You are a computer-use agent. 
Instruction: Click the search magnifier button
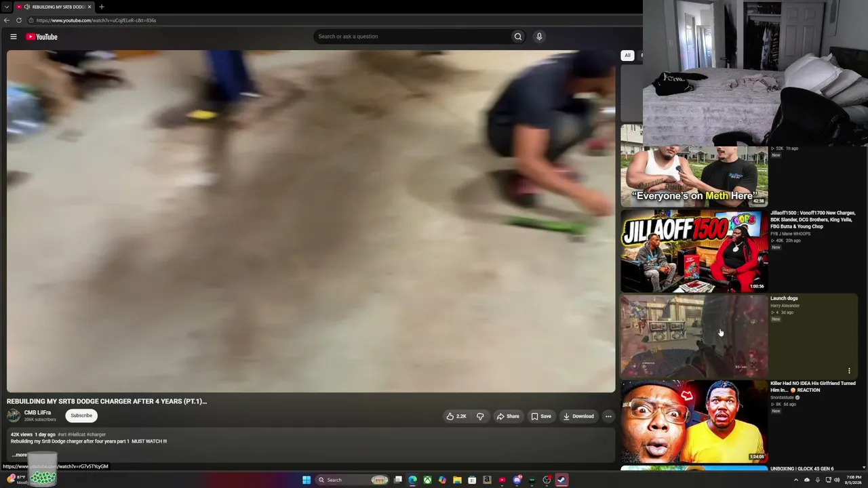[518, 37]
